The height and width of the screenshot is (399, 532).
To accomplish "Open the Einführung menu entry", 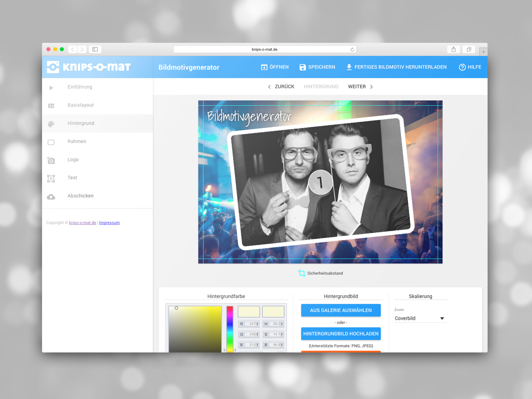I will click(x=97, y=87).
